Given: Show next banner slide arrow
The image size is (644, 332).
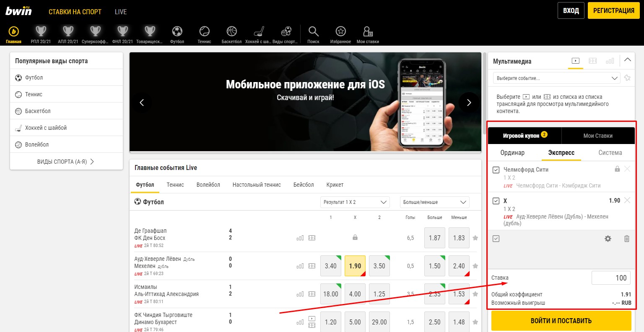Looking at the screenshot, I should (x=469, y=103).
